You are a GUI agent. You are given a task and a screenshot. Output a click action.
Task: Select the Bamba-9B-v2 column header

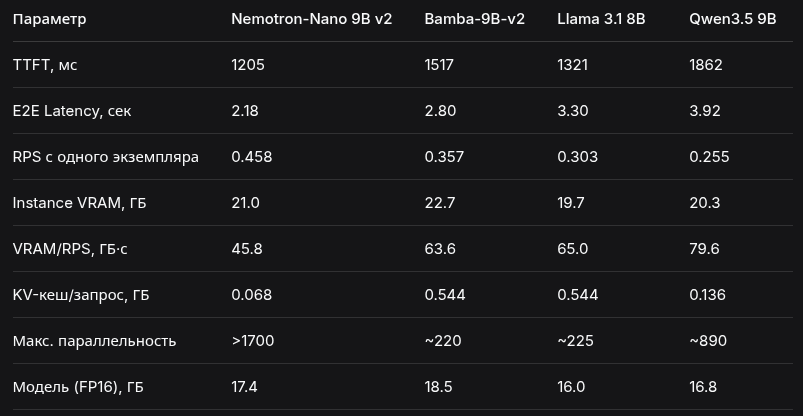click(474, 19)
